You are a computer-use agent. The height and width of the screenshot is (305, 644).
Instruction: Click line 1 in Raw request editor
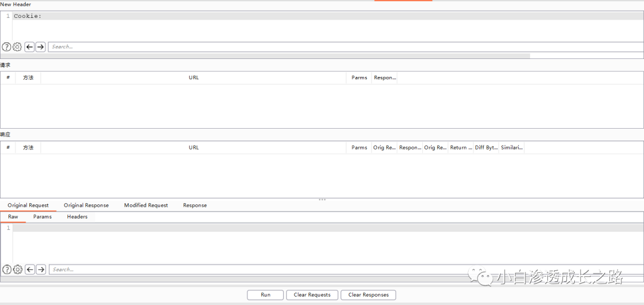tap(328, 228)
